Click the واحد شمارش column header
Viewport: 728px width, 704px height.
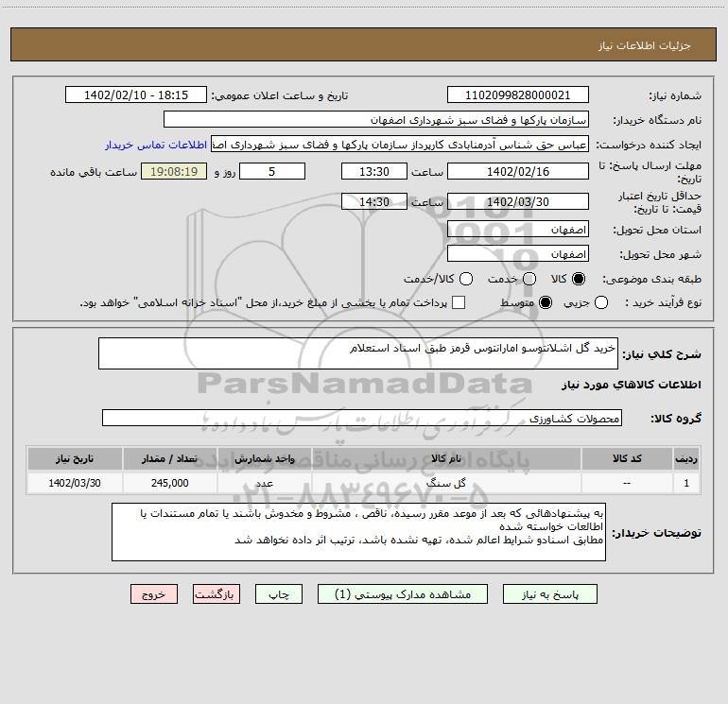click(264, 458)
